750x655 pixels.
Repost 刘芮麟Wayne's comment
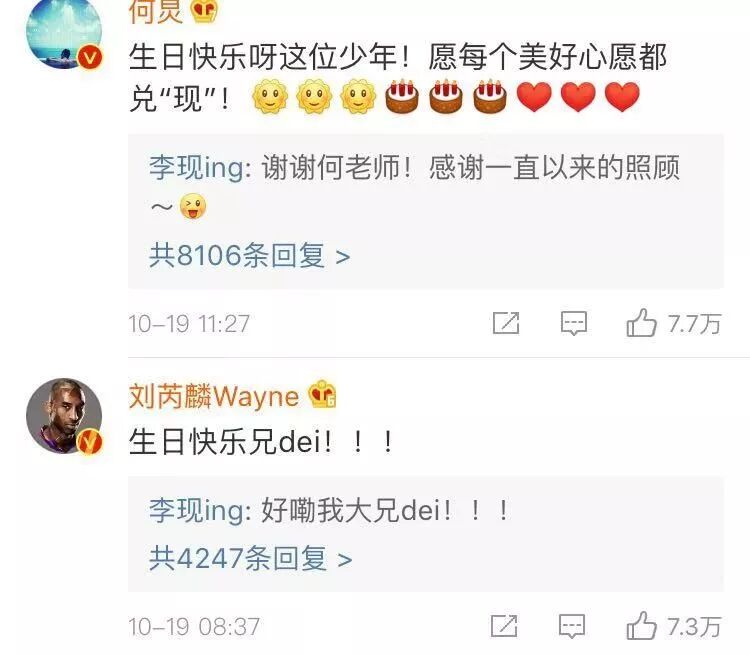504,625
